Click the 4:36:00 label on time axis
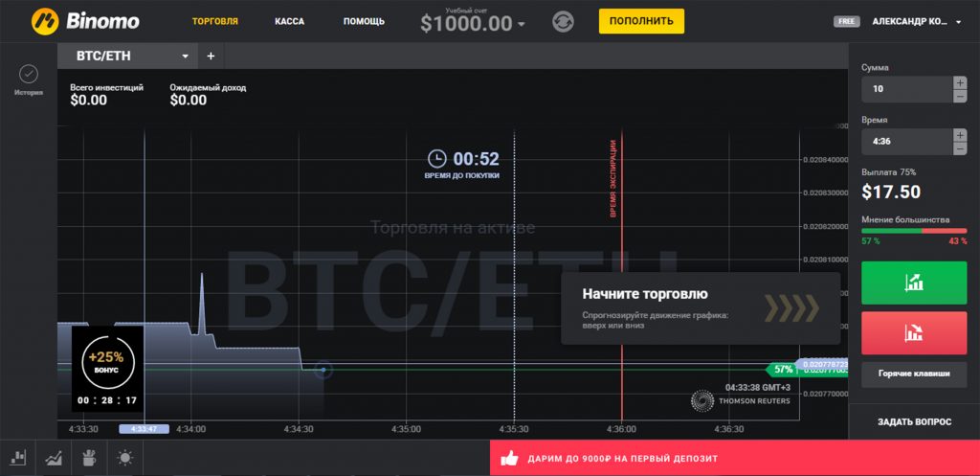This screenshot has width=980, height=476. coord(621,429)
